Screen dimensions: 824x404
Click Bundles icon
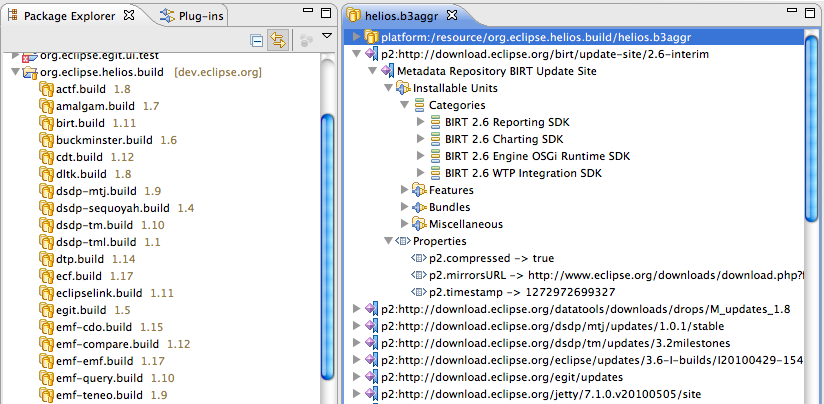(419, 207)
